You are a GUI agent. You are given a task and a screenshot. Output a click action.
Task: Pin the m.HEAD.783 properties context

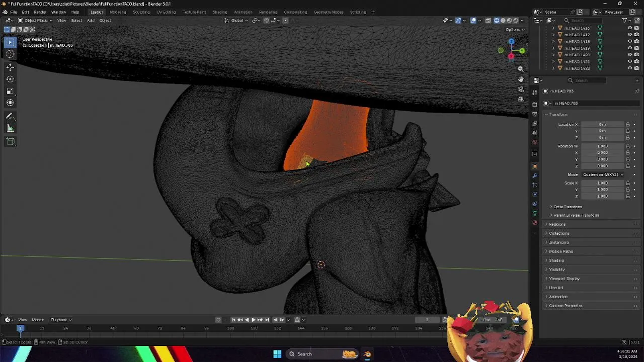(x=637, y=91)
